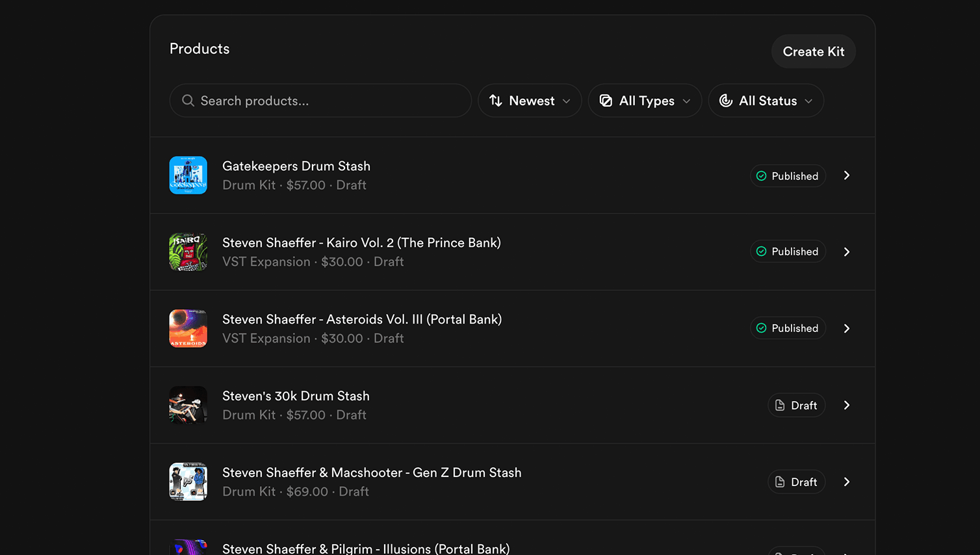This screenshot has width=980, height=555.
Task: Open the Kairo Vol. 2 product row
Action: pyautogui.click(x=455, y=252)
